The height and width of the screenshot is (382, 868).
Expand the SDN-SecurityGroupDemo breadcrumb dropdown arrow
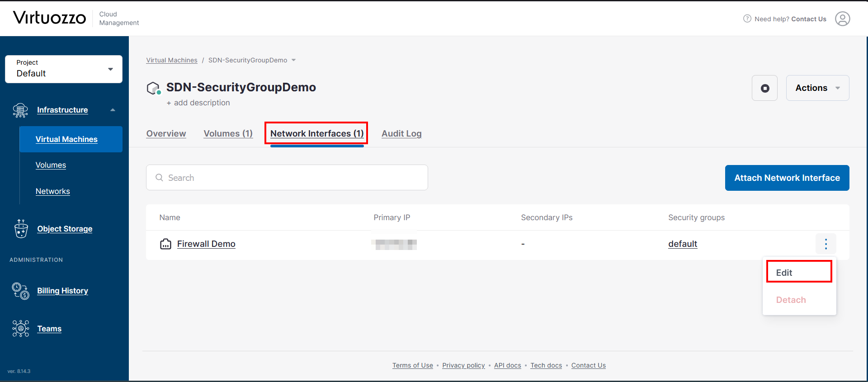tap(293, 60)
